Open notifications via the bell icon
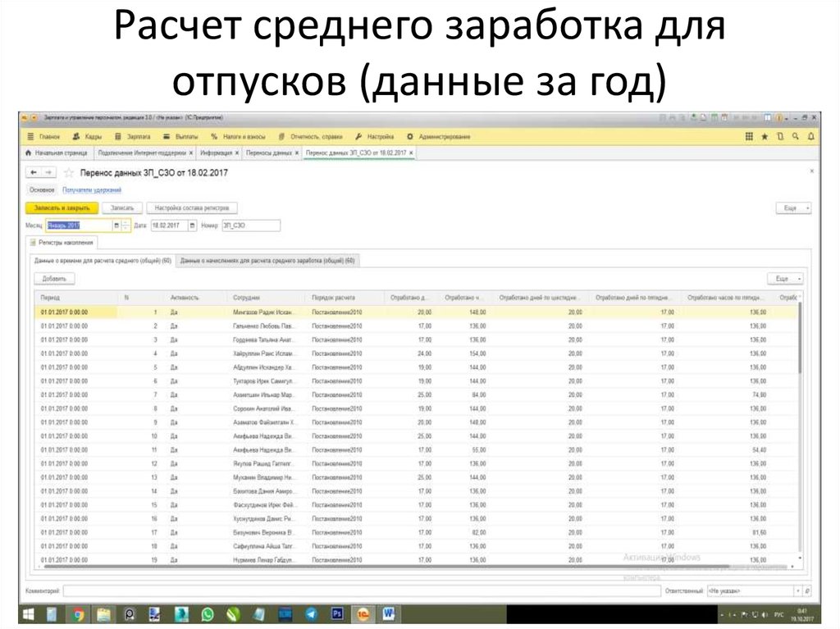The height and width of the screenshot is (629, 840). 810,137
